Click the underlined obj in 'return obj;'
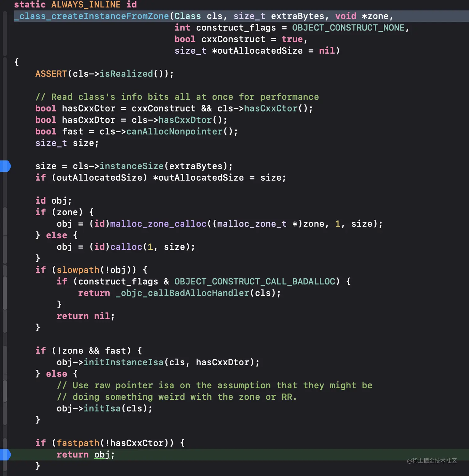This screenshot has width=469, height=476. (x=102, y=455)
